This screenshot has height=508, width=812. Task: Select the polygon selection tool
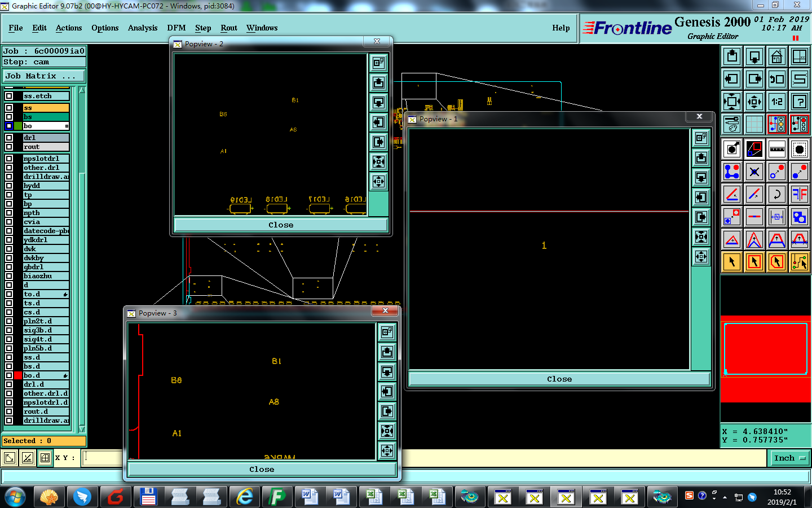pos(777,262)
